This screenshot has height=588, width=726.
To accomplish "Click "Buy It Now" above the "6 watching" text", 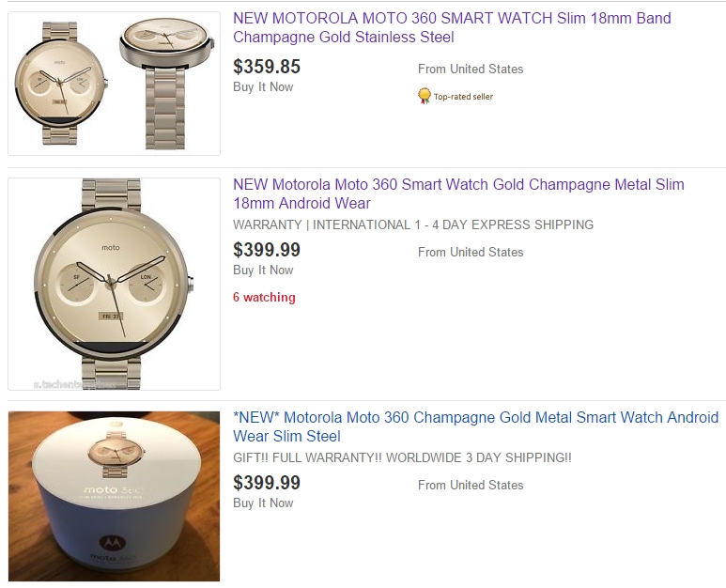I will [263, 271].
